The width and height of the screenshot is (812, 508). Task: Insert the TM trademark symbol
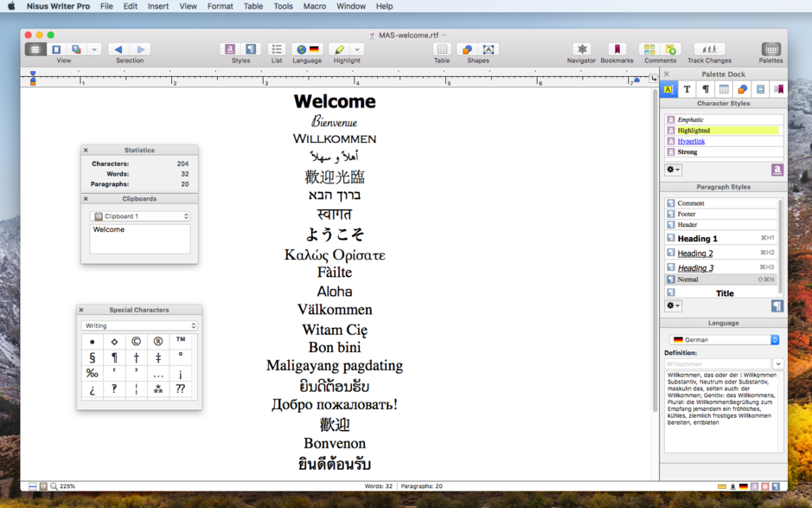click(x=180, y=341)
